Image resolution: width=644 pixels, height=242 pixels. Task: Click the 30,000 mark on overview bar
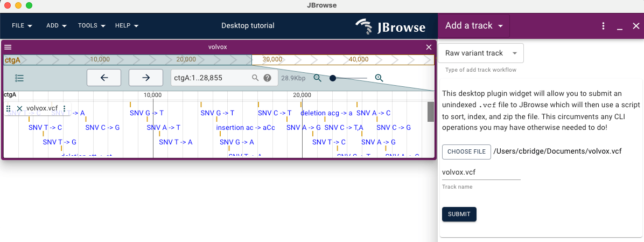click(272, 60)
